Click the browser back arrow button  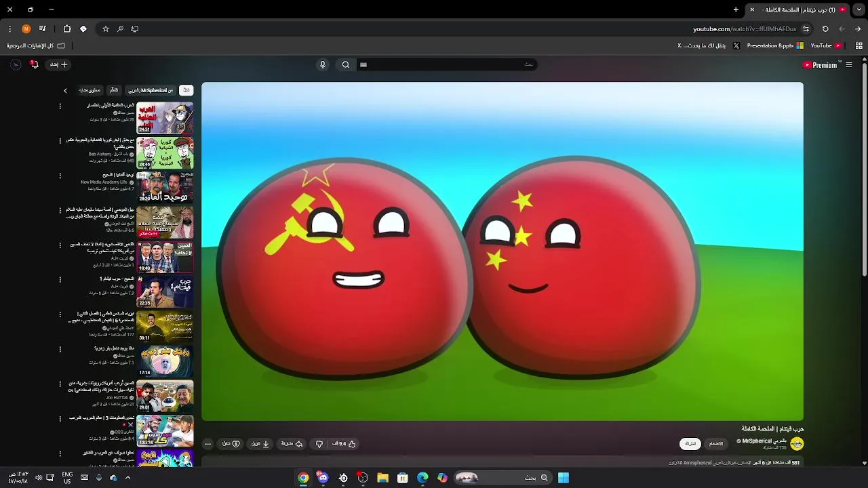(858, 29)
